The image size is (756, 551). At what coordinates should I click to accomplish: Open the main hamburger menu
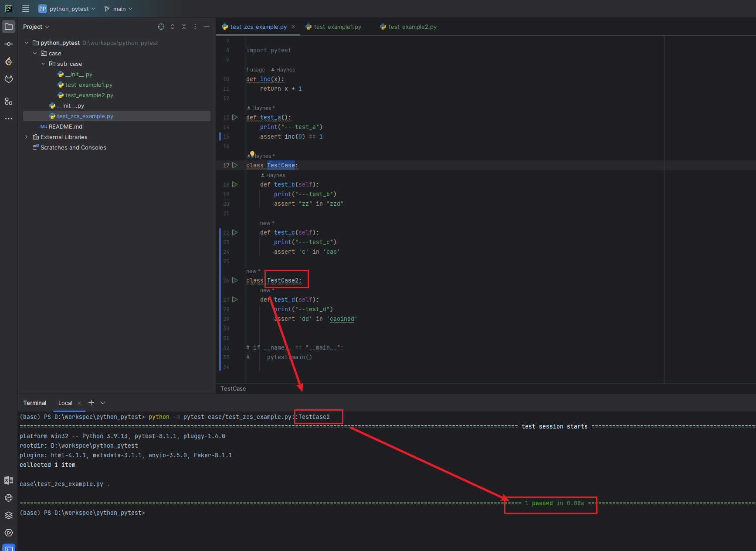[x=26, y=9]
